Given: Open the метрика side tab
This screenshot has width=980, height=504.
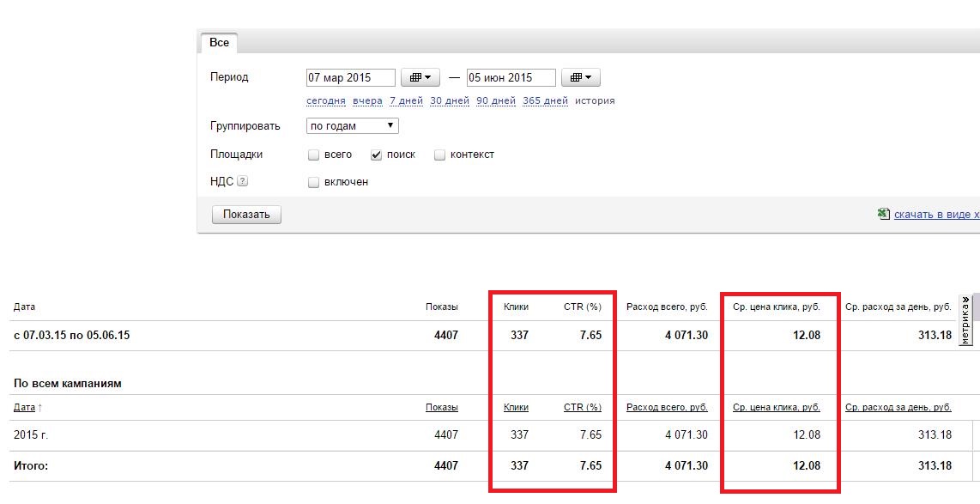Looking at the screenshot, I should [x=965, y=319].
